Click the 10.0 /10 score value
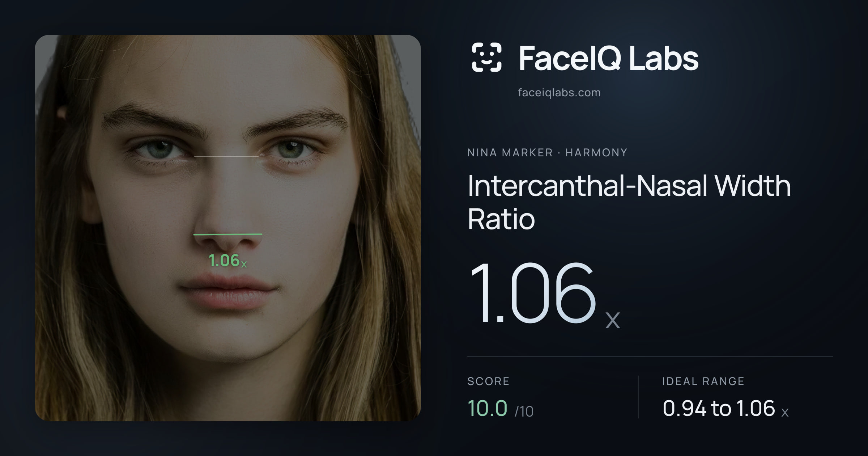This screenshot has height=456, width=868. click(x=501, y=409)
